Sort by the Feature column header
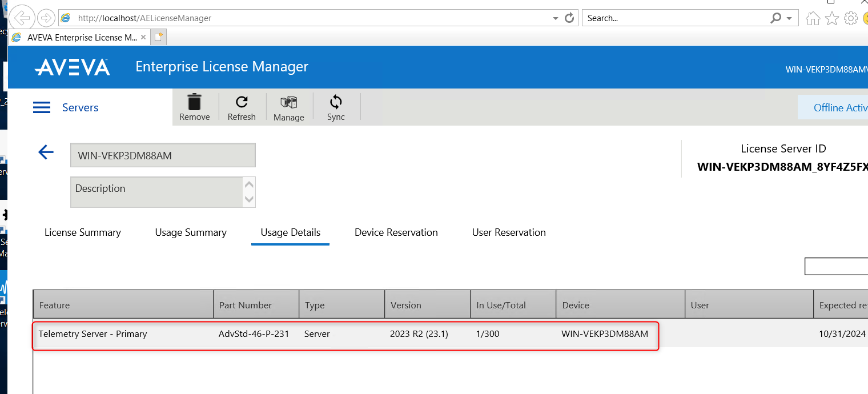 coord(123,305)
